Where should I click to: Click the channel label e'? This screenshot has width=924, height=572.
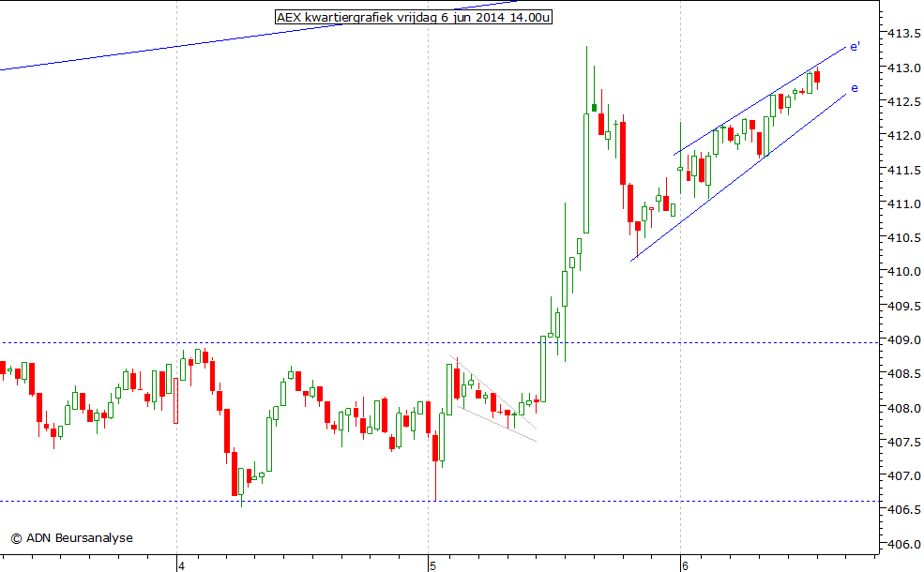pyautogui.click(x=856, y=47)
